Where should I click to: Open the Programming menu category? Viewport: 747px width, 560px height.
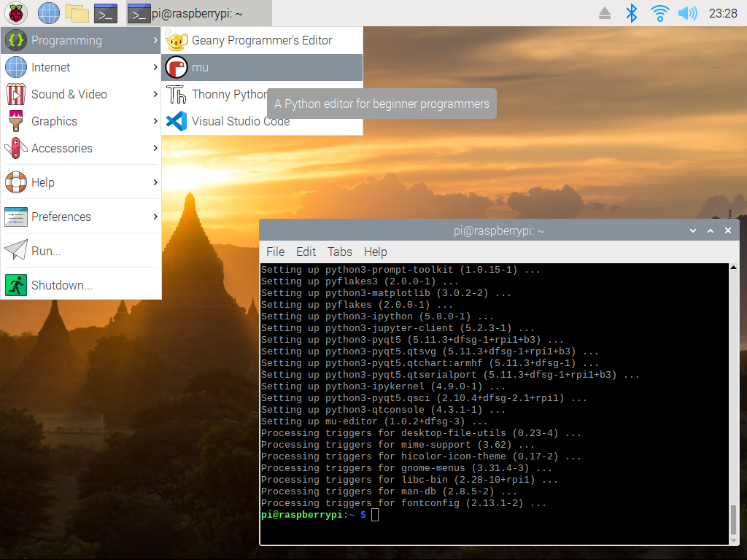click(x=81, y=41)
